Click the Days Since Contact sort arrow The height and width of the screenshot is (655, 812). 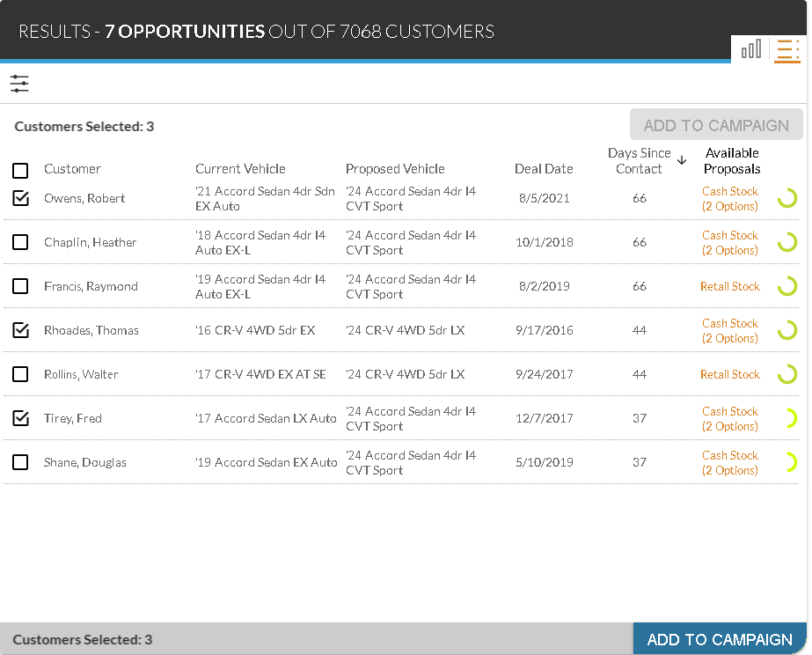(x=682, y=160)
